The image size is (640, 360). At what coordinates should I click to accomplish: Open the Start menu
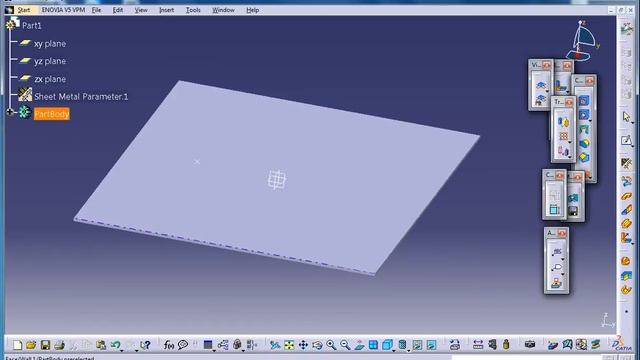[24, 10]
